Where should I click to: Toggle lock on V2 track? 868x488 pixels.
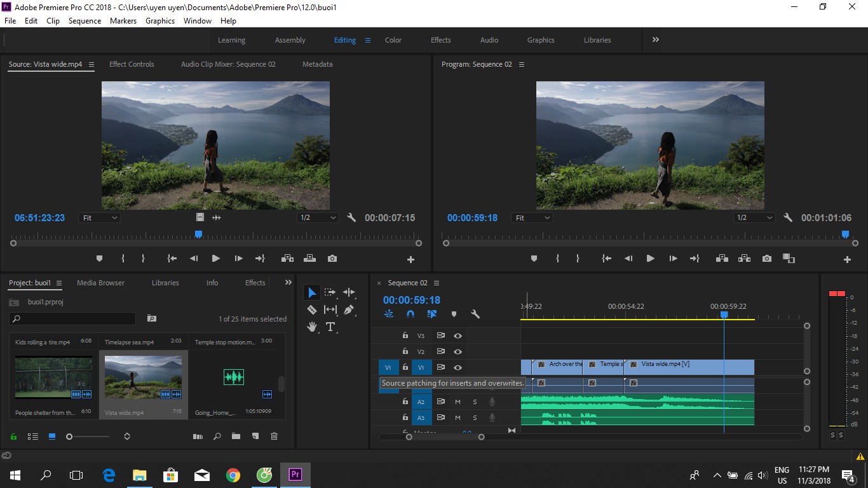[405, 351]
